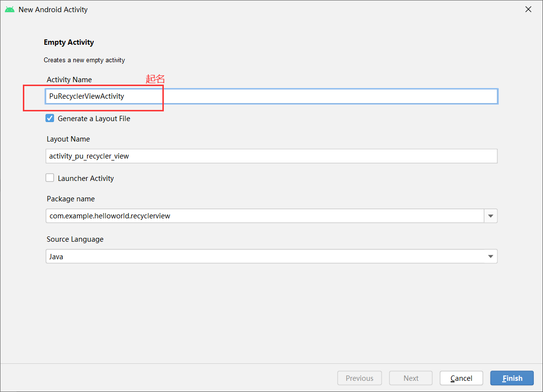The height and width of the screenshot is (392, 543).
Task: Enable the Launcher Activity checkbox
Action: 50,178
